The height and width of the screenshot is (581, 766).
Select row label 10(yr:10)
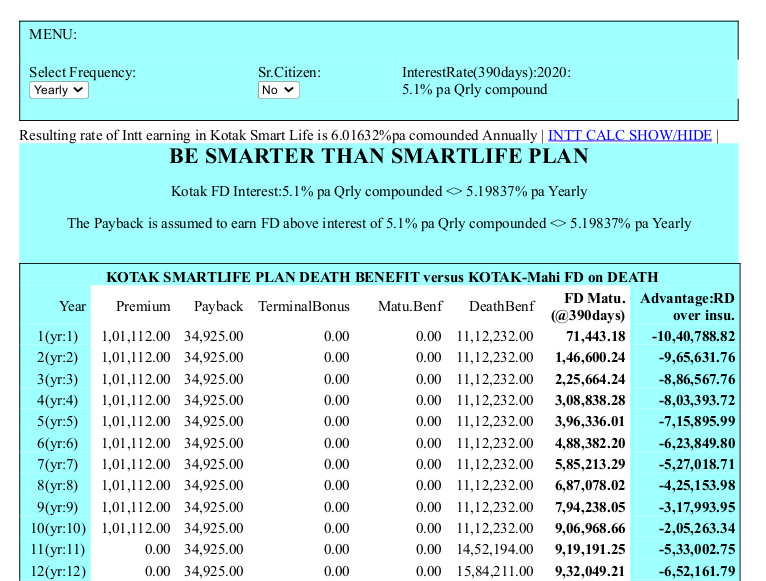click(58, 529)
